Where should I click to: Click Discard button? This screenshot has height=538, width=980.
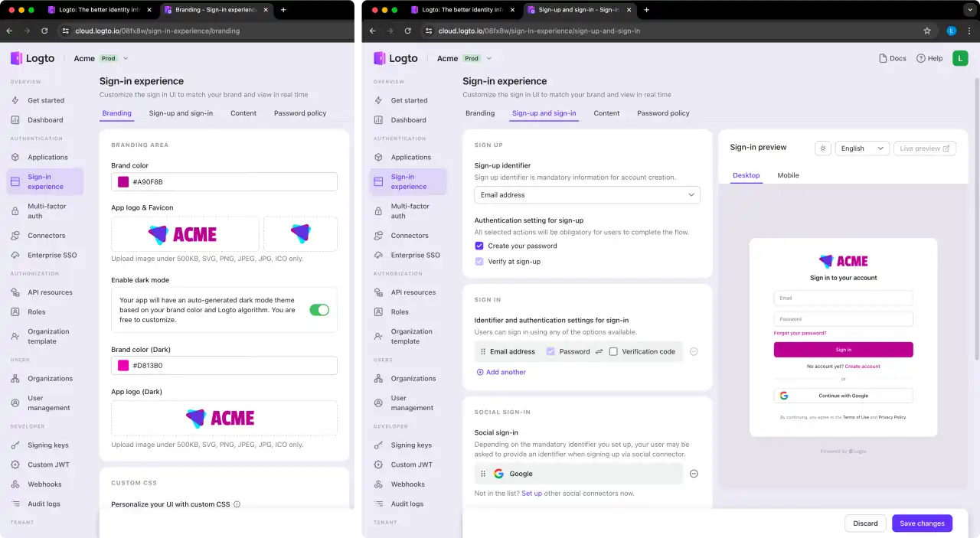coord(865,523)
